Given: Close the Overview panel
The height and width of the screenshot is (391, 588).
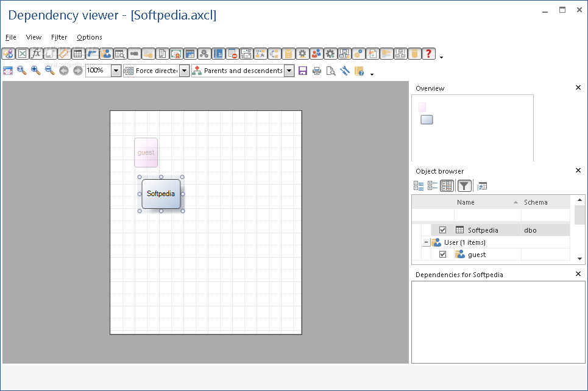Looking at the screenshot, I should [x=578, y=87].
